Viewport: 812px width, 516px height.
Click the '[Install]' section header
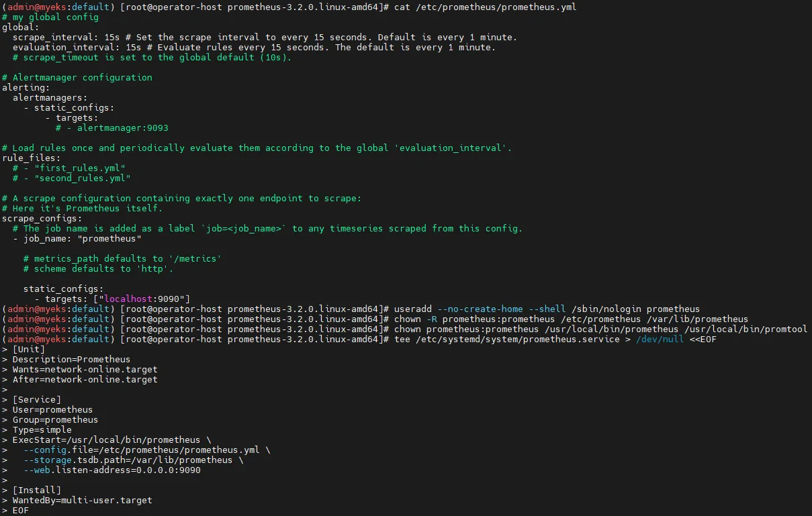pos(37,490)
